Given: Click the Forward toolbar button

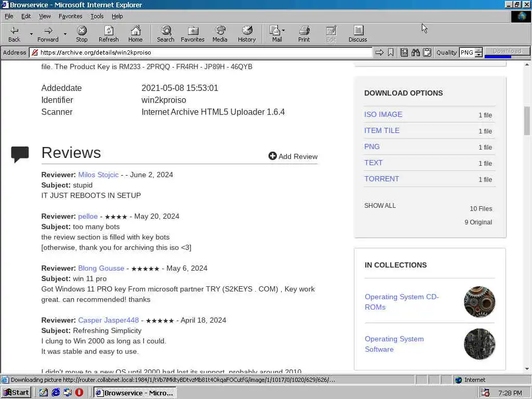Looking at the screenshot, I should pyautogui.click(x=48, y=34).
